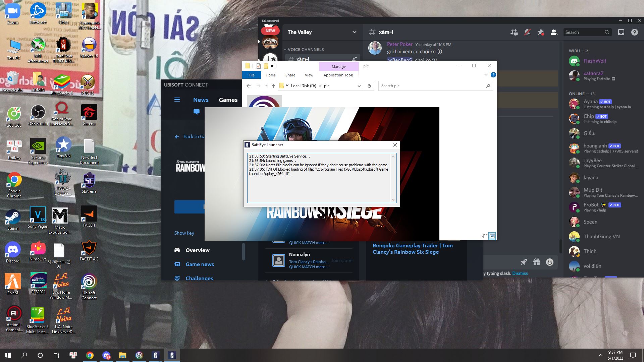Screen dimensions: 644x362
Task: Click BattlEye log scrollbar down arrow
Action: 393,200
